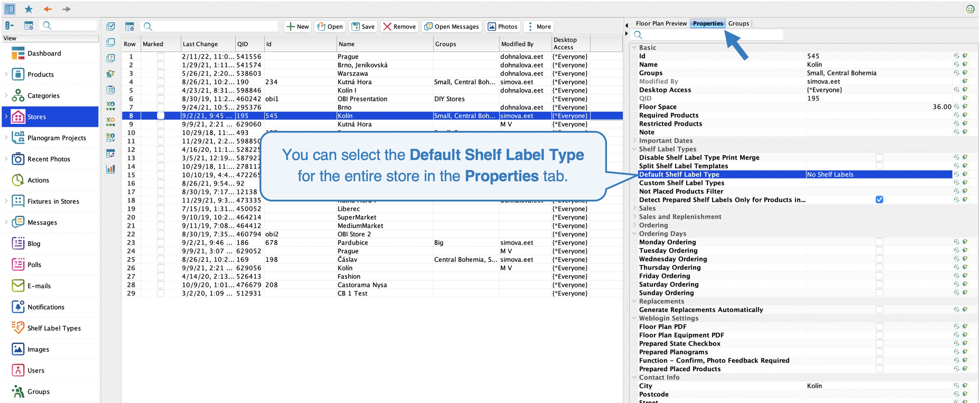Go forward with gray right arrow
This screenshot has height=403, width=980.
coord(66,9)
